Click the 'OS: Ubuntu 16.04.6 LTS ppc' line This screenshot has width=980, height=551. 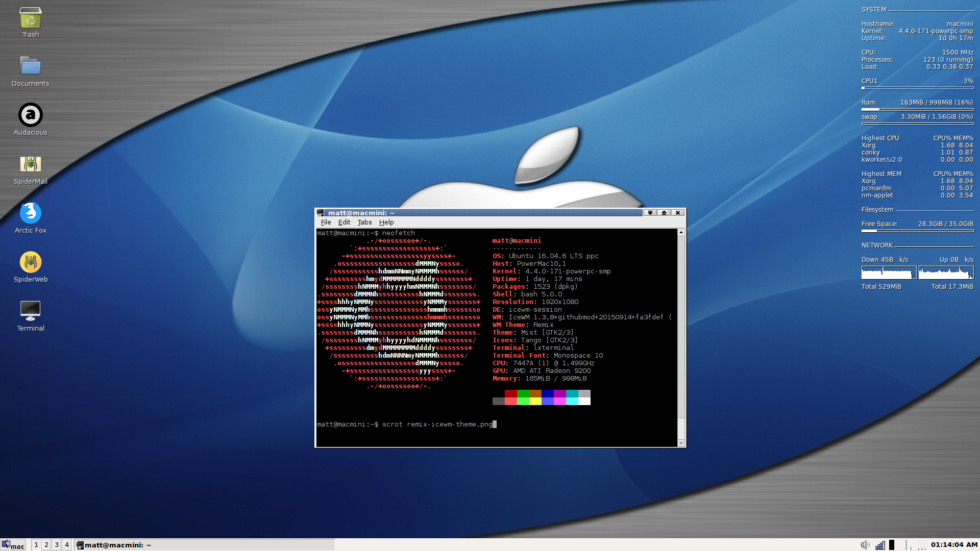546,256
